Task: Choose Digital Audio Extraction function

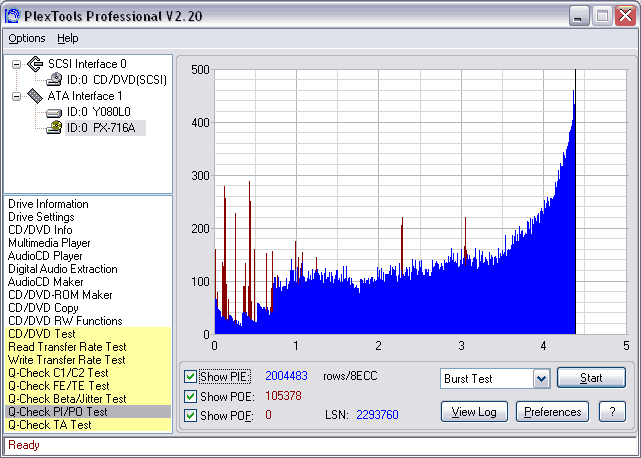Action: (x=63, y=269)
